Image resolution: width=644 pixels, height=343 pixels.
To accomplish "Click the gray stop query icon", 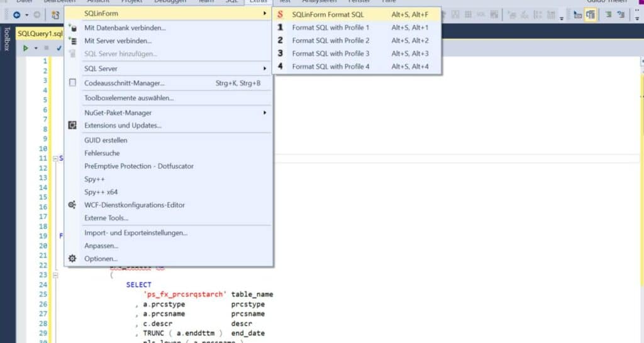I will (47, 48).
